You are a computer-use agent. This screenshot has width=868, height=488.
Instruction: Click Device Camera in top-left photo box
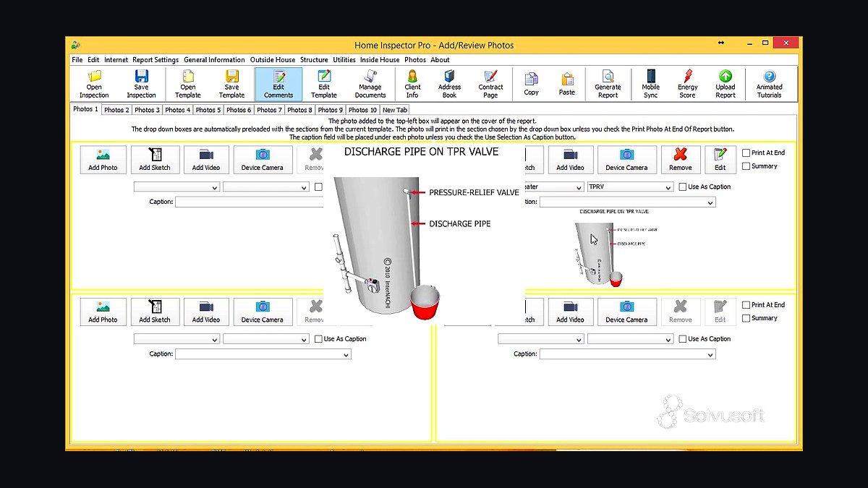pos(263,159)
